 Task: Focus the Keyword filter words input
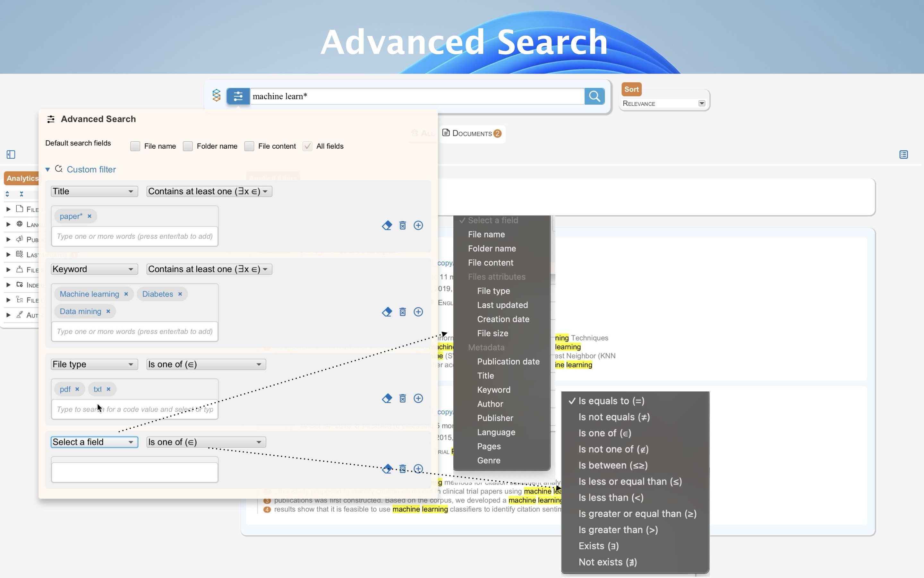(135, 331)
